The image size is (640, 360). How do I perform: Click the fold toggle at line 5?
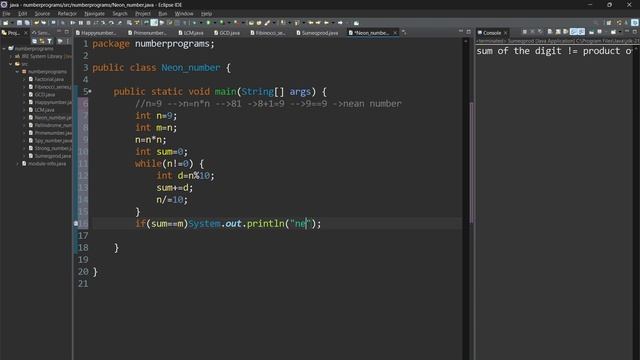click(90, 91)
